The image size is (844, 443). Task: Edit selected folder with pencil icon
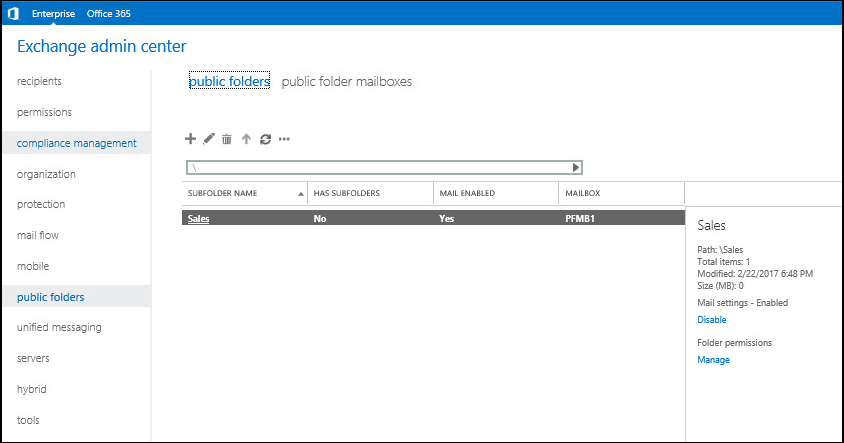click(209, 139)
